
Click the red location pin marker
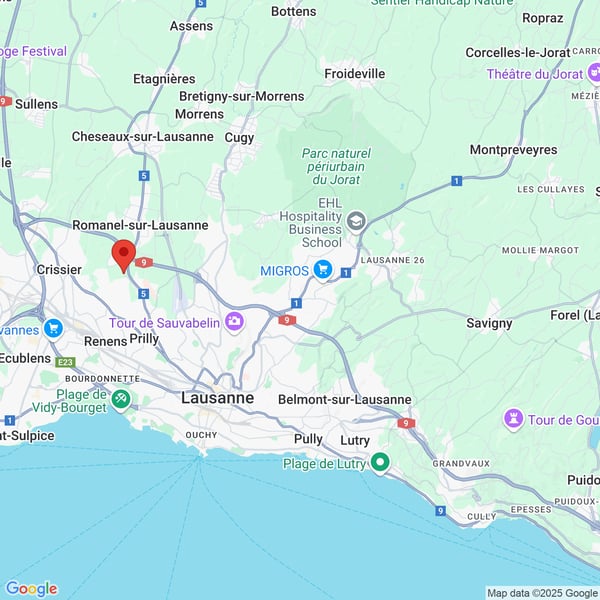click(124, 255)
